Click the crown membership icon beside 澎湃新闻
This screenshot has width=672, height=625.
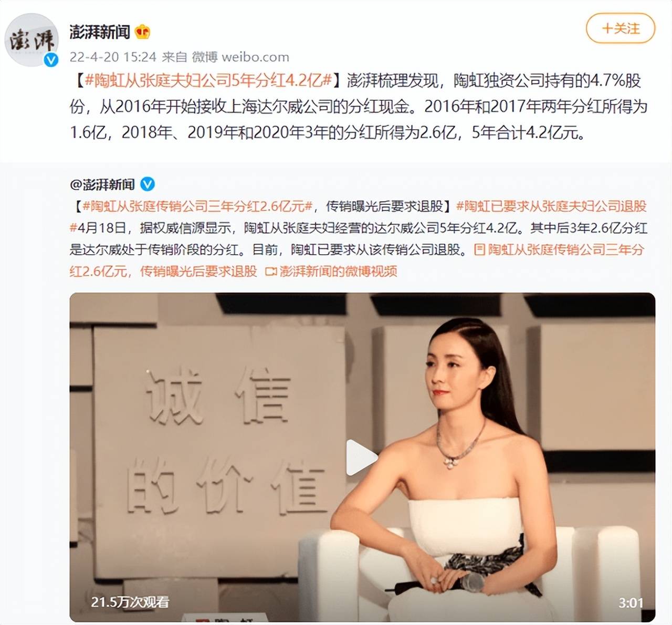click(143, 32)
